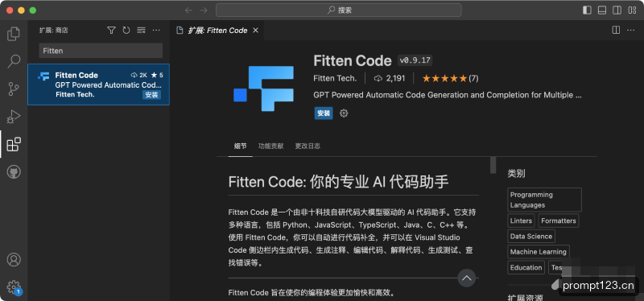This screenshot has width=644, height=301.
Task: Open the Explorer view in activity bar
Action: tap(14, 34)
